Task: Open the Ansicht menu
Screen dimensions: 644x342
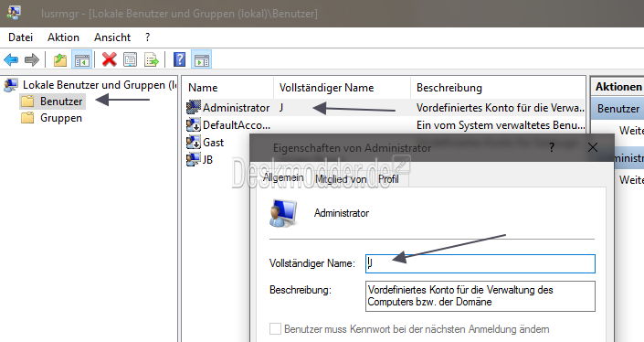Action: point(112,37)
